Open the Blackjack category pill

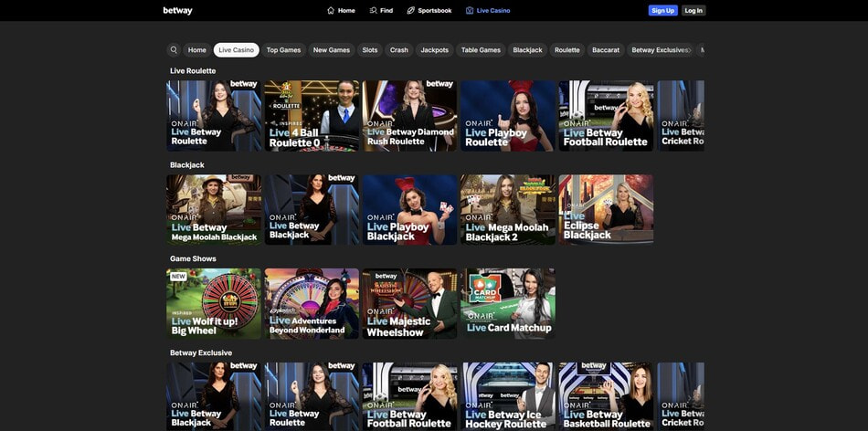(x=527, y=50)
